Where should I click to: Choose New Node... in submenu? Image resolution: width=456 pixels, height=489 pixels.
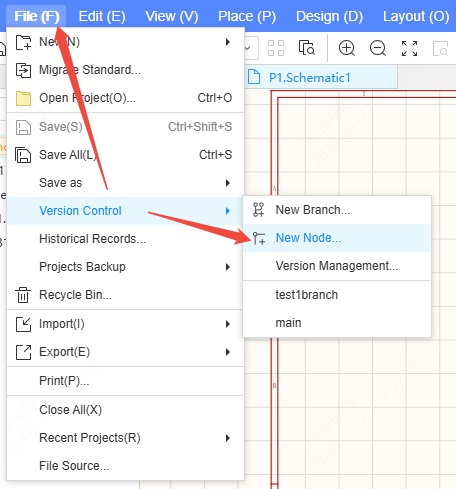point(337,238)
